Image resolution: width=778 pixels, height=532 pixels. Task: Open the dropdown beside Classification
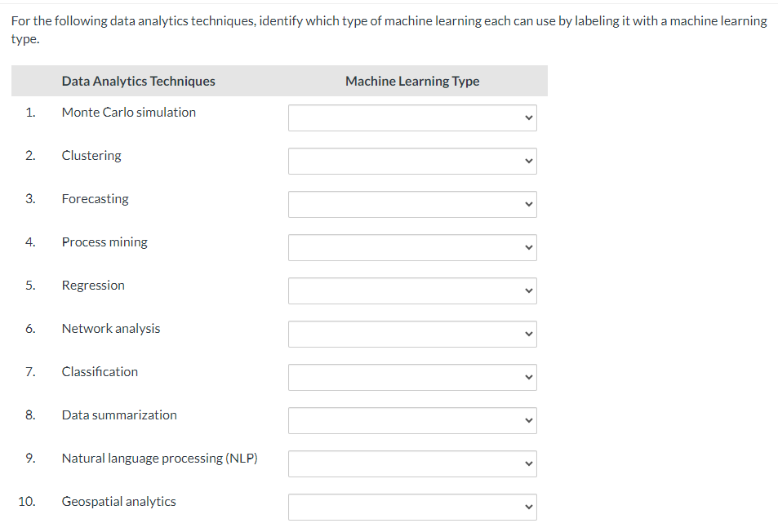tap(411, 377)
